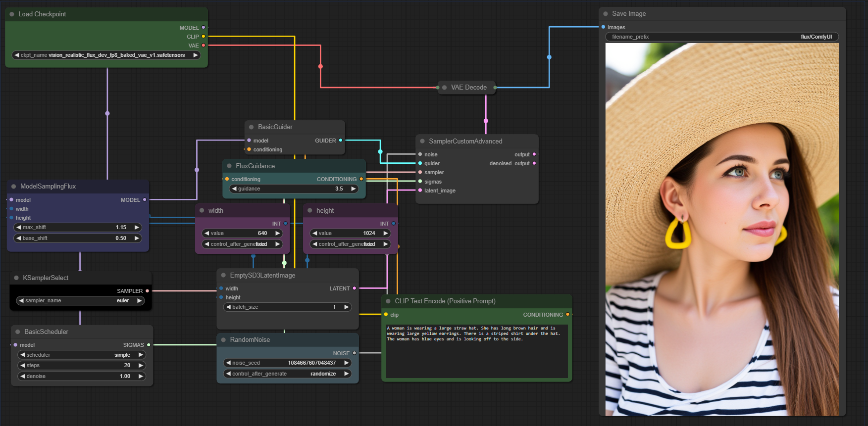The height and width of the screenshot is (426, 868).
Task: Click the filename_prefix input field
Action: (x=721, y=37)
